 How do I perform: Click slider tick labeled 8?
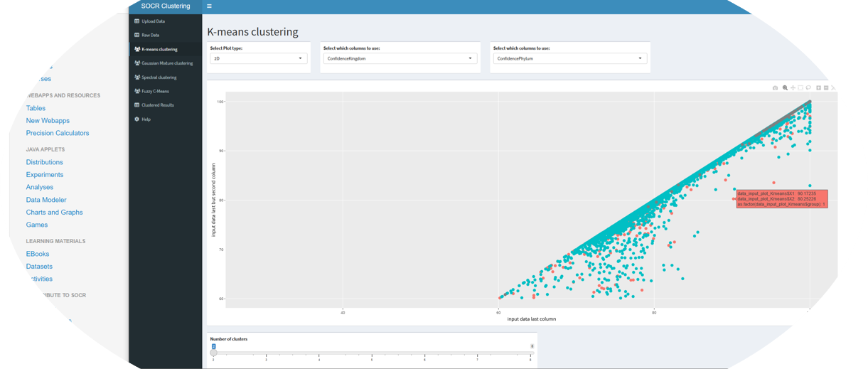[x=530, y=360]
